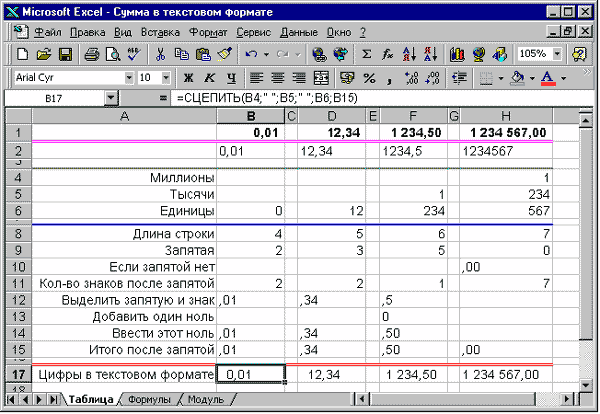This screenshot has height=414, width=600.
Task: Click the AutoSum sigma icon
Action: tap(367, 54)
